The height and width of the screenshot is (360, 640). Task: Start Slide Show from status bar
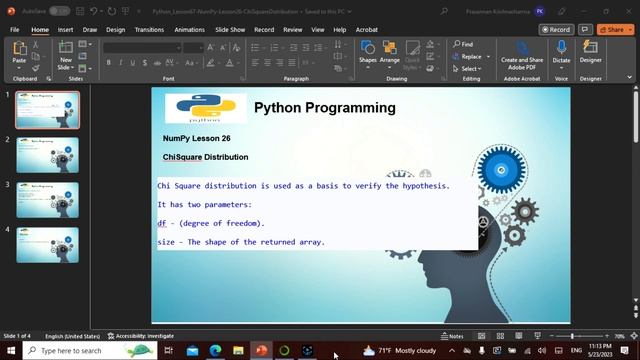click(537, 336)
